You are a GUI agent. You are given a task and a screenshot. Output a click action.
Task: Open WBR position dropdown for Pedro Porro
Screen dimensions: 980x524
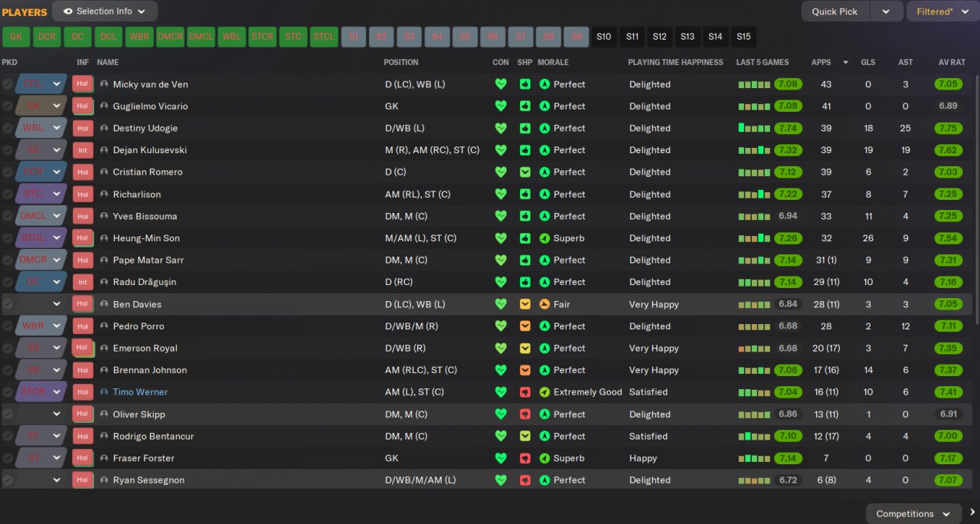point(57,326)
